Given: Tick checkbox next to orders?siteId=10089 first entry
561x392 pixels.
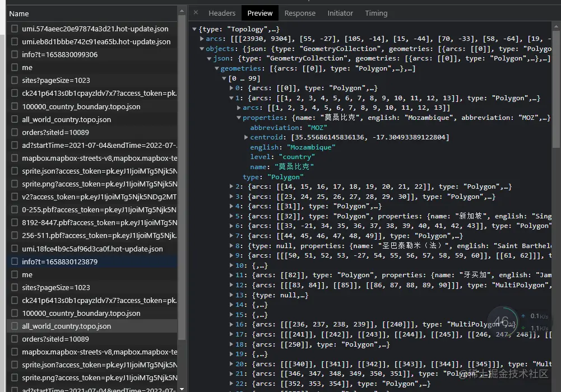Looking at the screenshot, I should coord(15,132).
